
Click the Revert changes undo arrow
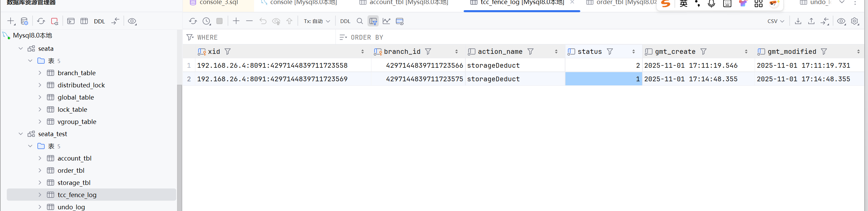tap(263, 21)
